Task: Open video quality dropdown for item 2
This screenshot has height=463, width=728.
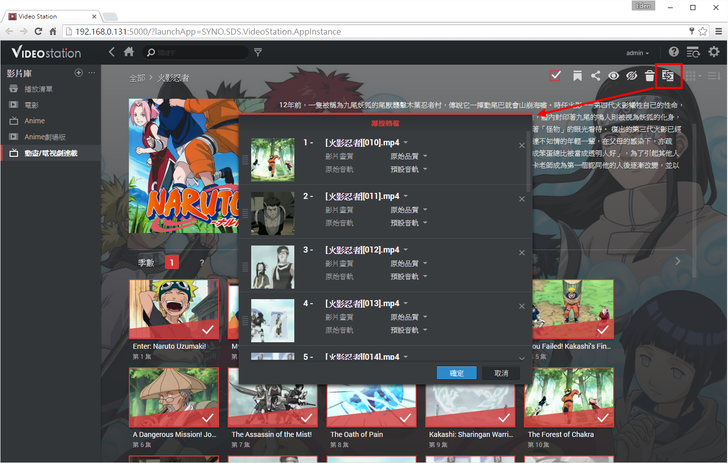Action: tap(409, 209)
